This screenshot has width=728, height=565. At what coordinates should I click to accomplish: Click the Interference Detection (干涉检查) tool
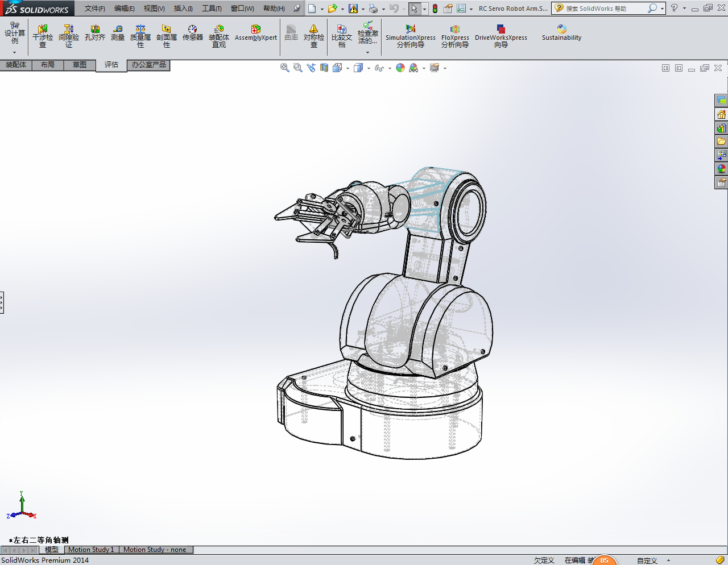[x=43, y=36]
